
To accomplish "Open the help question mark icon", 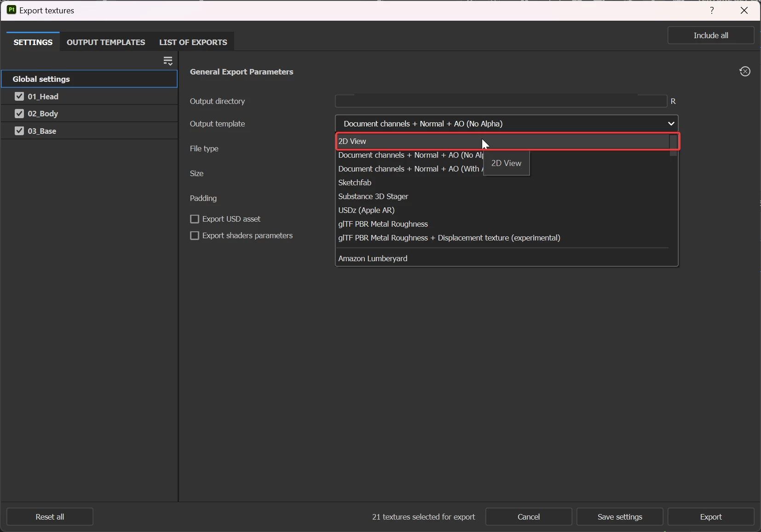I will click(x=712, y=10).
